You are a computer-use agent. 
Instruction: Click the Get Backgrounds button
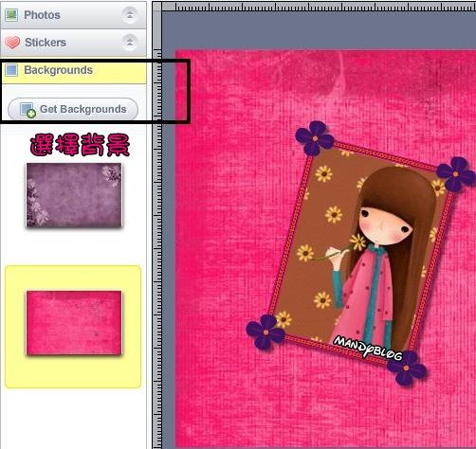point(73,109)
